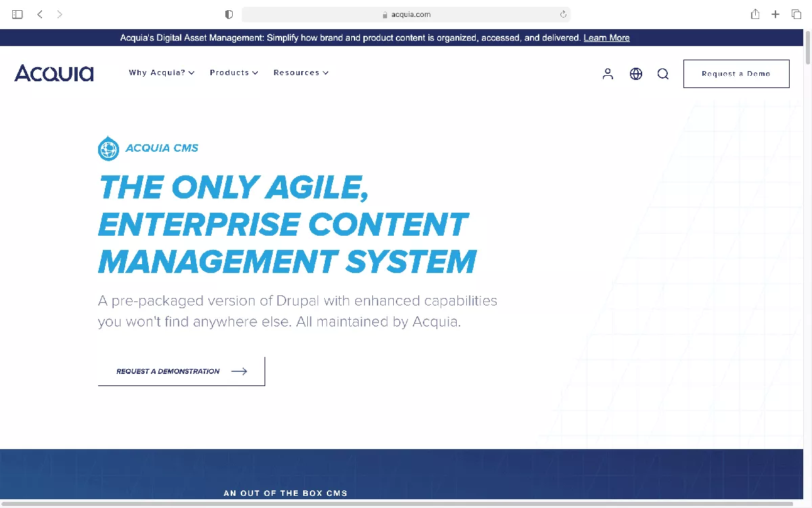Expand the Why Acquia? menu
The width and height of the screenshot is (812, 508).
161,72
